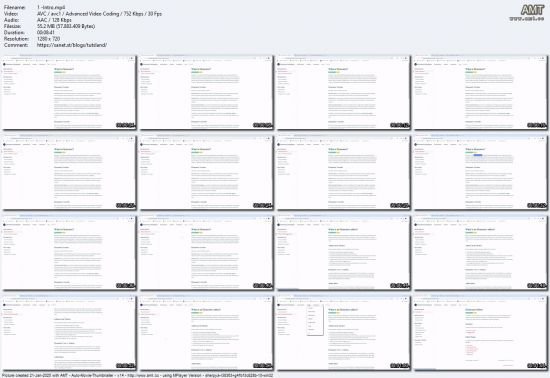Click the 'Picture created 21-Jan-2025 with AMT' footer text

coord(137,375)
